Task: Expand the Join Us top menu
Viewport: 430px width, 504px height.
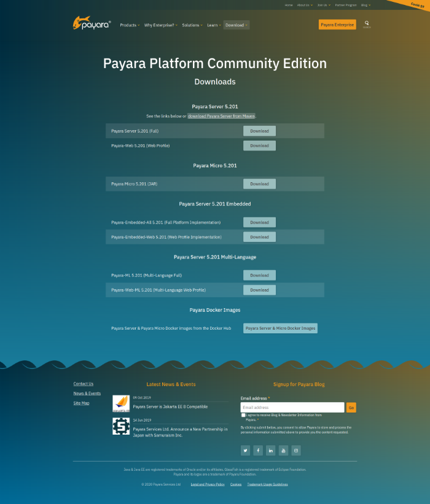Action: (324, 5)
